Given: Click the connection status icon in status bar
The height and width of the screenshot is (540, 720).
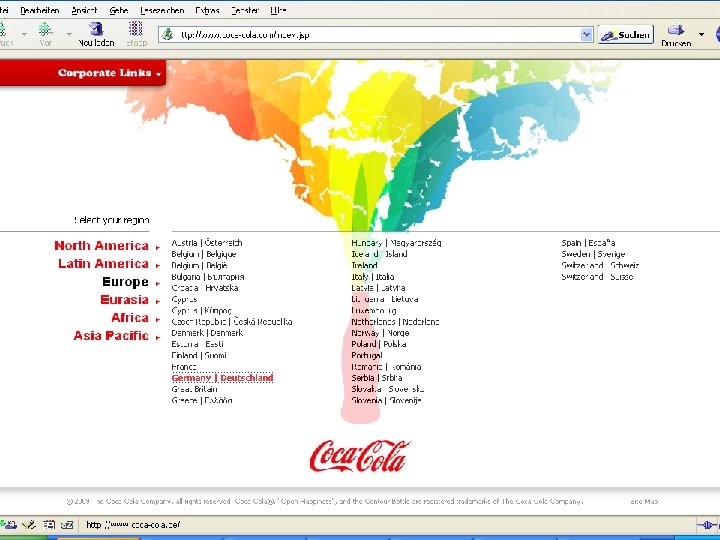Looking at the screenshot, I should pyautogui.click(x=707, y=525).
